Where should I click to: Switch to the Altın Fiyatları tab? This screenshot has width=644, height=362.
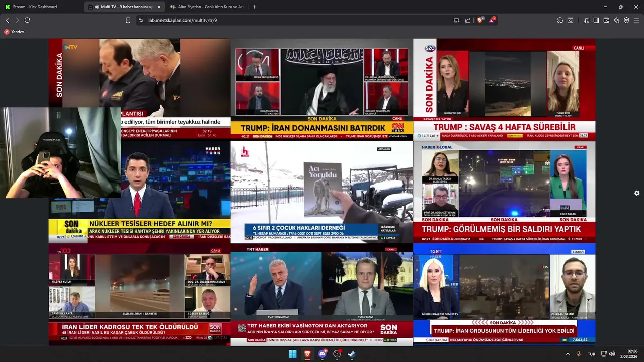[x=206, y=7]
